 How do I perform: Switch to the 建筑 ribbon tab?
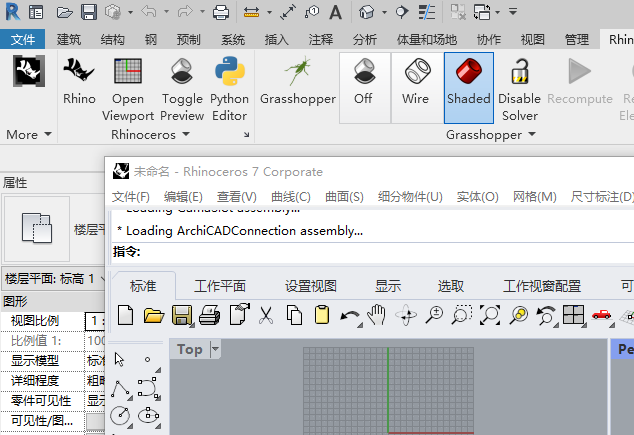pyautogui.click(x=68, y=39)
